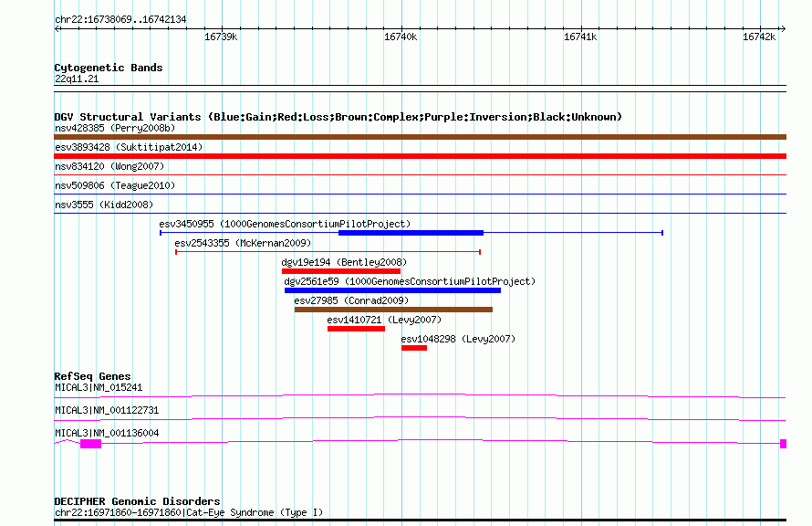The width and height of the screenshot is (812, 526).
Task: Click the chr22:16738069..16742134 coordinate label
Action: pos(120,20)
